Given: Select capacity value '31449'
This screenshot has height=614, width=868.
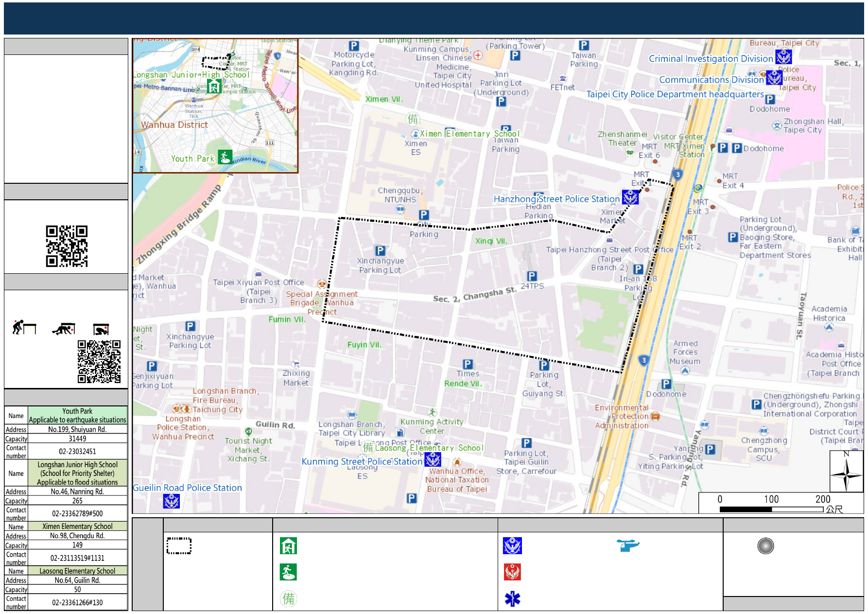Looking at the screenshot, I should click(77, 439).
